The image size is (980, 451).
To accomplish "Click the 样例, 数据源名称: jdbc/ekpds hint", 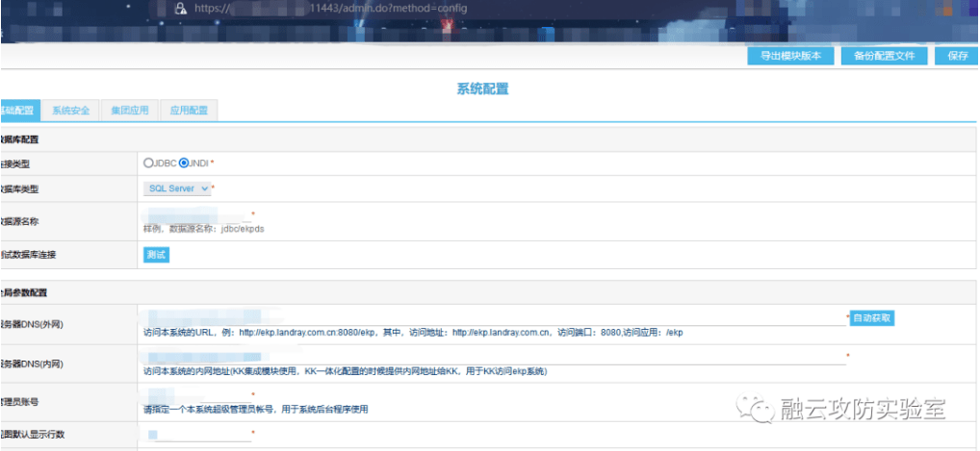I will [204, 229].
